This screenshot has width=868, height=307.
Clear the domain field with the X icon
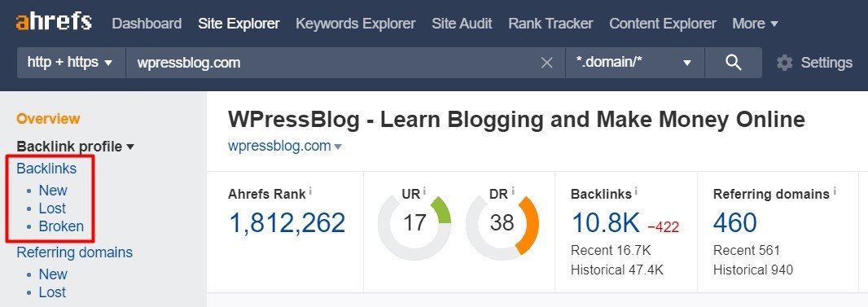tap(547, 63)
